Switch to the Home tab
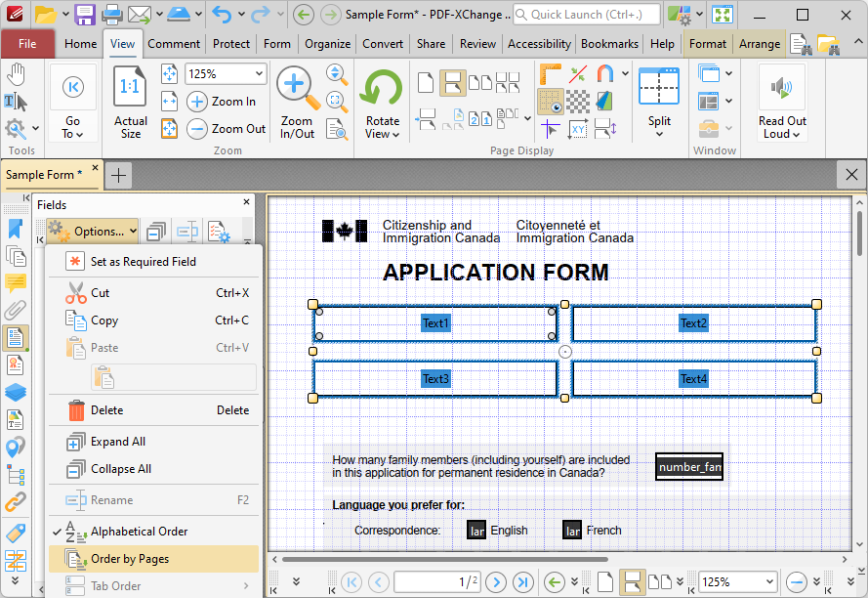 click(x=80, y=44)
